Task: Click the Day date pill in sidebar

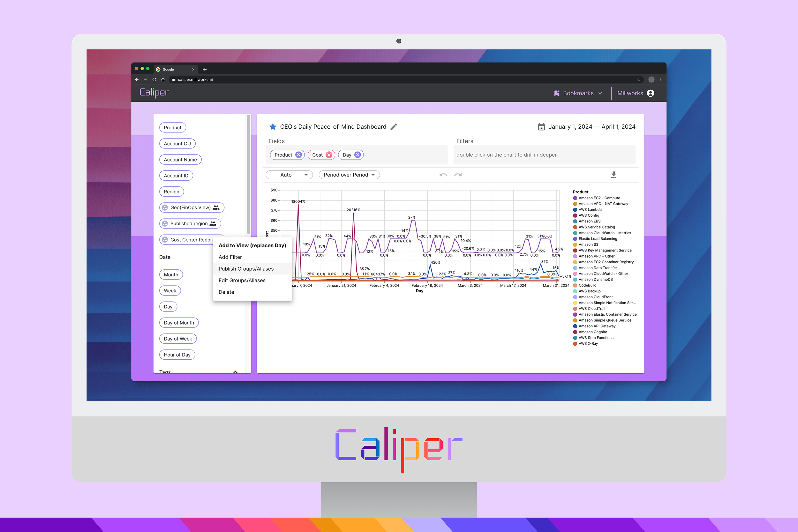Action: (x=168, y=307)
